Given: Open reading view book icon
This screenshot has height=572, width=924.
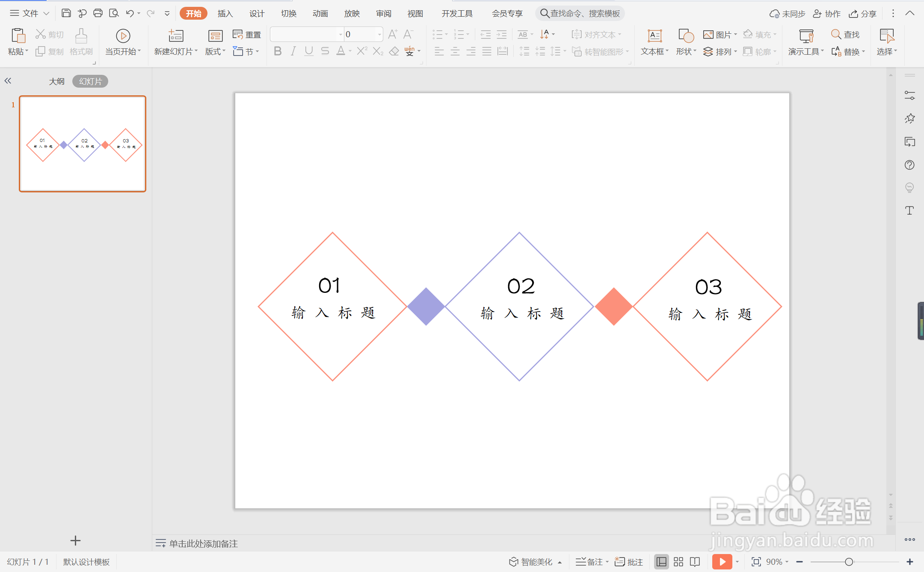Looking at the screenshot, I should [x=695, y=562].
